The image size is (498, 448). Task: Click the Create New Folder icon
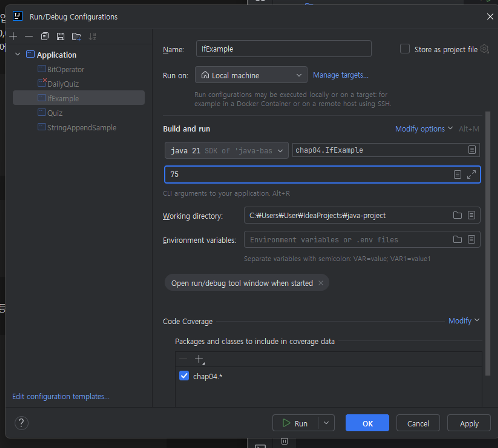pos(76,37)
